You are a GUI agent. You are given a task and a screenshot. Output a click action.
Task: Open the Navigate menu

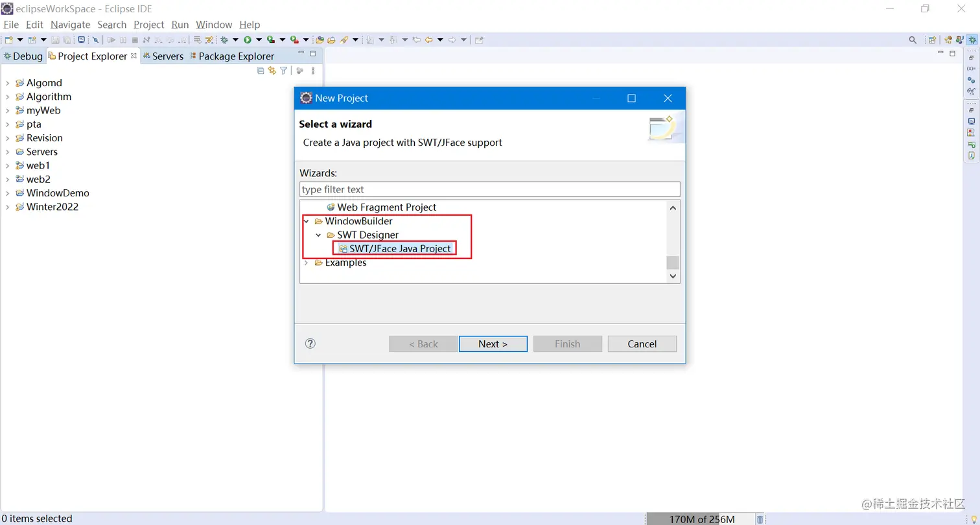[70, 25]
